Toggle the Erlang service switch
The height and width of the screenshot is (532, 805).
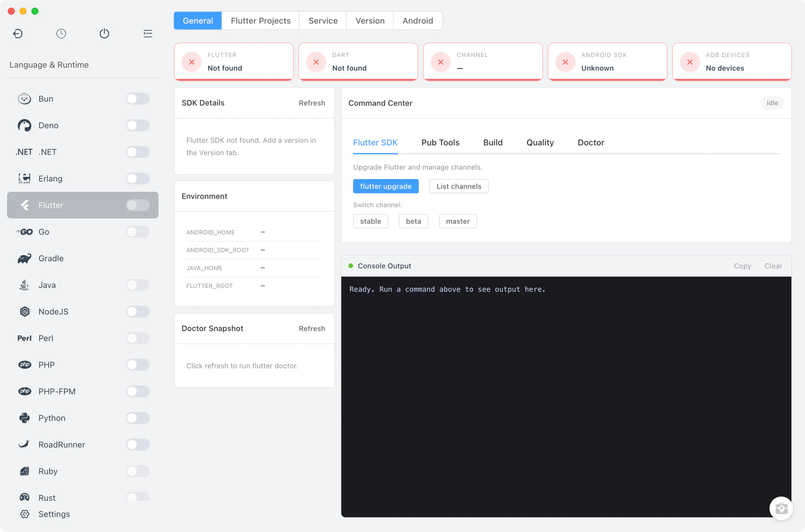click(x=138, y=178)
